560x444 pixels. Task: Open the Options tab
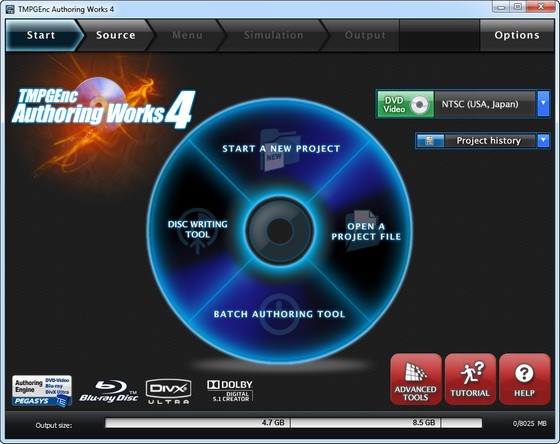point(517,35)
